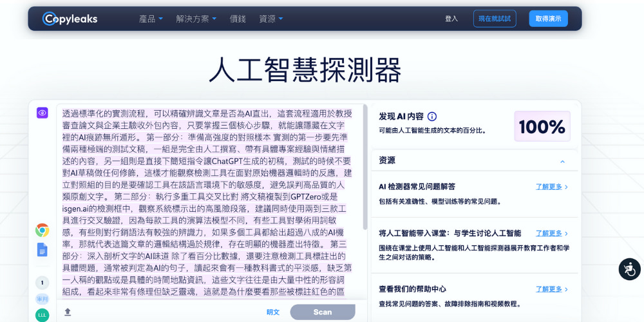Click the 明文 link

[273, 312]
